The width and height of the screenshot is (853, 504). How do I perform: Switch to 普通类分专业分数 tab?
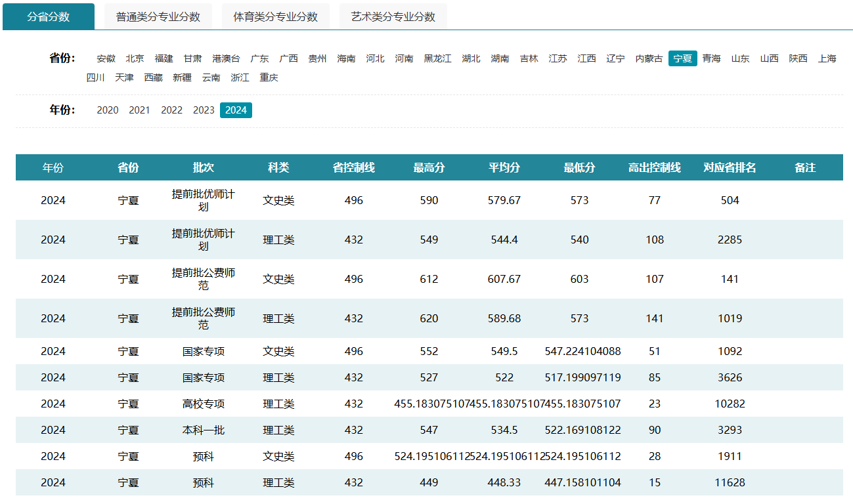158,17
